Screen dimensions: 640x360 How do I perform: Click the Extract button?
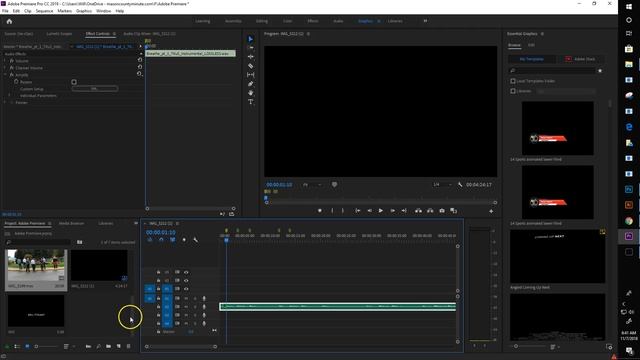430,211
